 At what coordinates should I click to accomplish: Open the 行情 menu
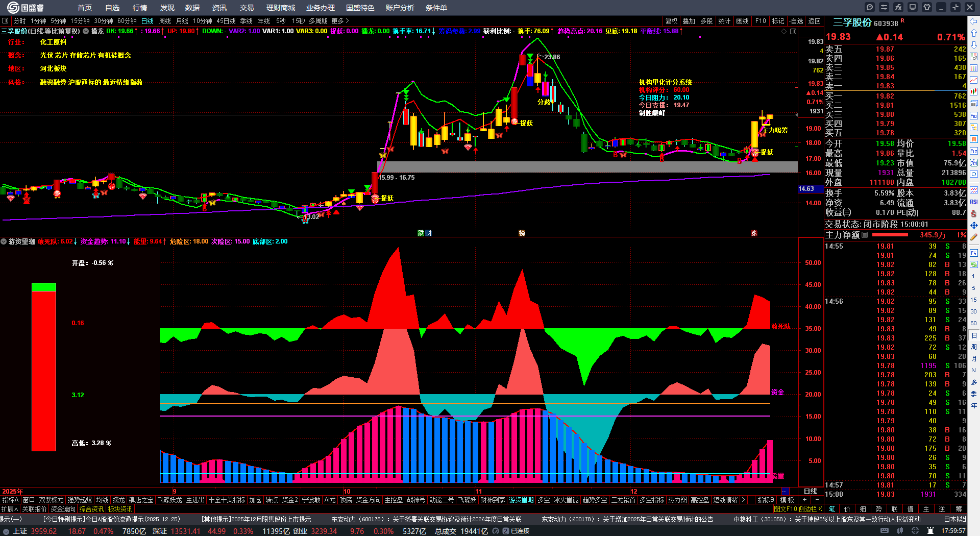140,8
